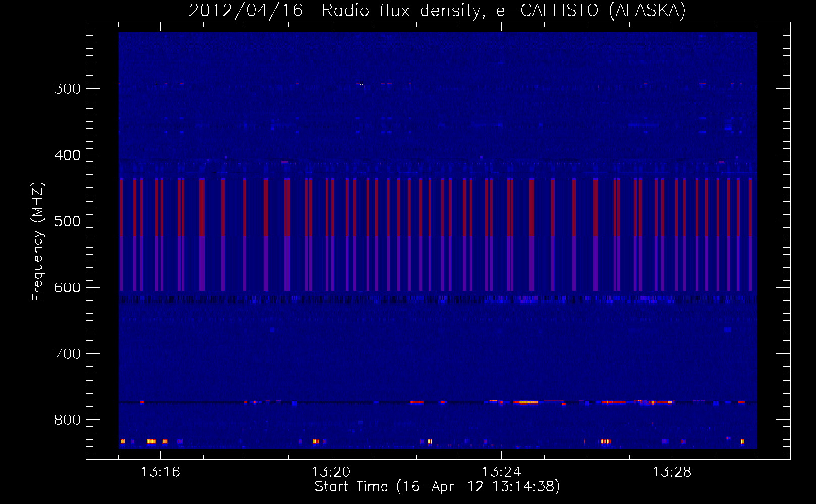The image size is (816, 504).
Task: Click the plot title 'Radio flux density, e-CALLISTO (ALASKA)'
Action: pos(504,10)
